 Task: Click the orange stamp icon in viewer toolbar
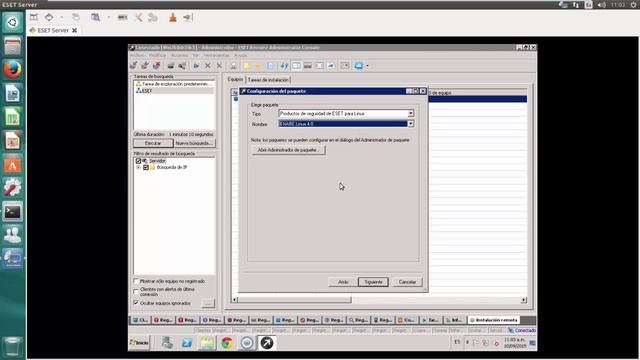(x=173, y=17)
